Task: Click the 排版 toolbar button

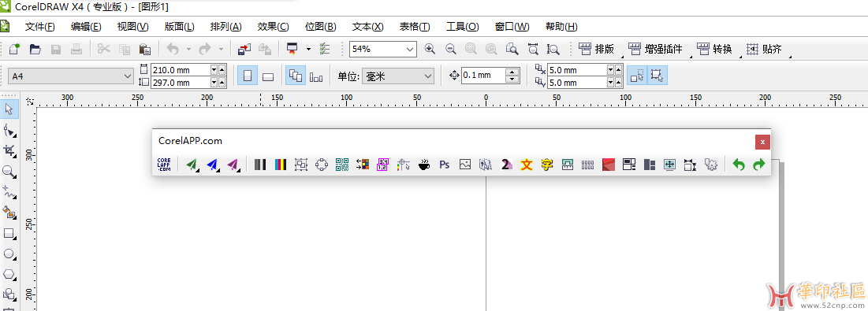Action: tap(597, 49)
